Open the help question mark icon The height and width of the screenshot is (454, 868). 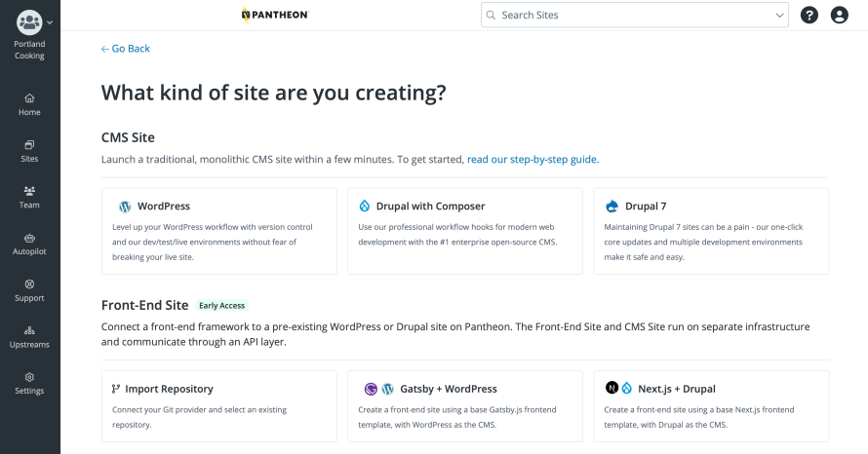tap(809, 15)
